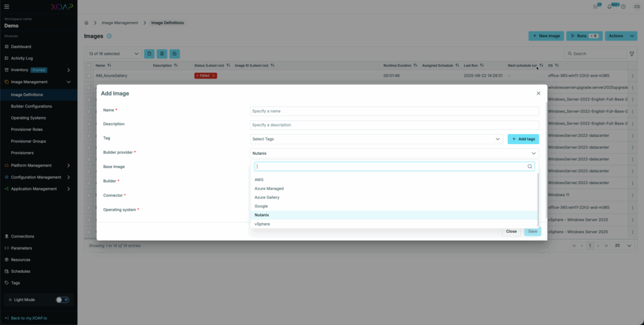The height and width of the screenshot is (325, 644).
Task: Open the notifications bell icon
Action: (x=609, y=6)
